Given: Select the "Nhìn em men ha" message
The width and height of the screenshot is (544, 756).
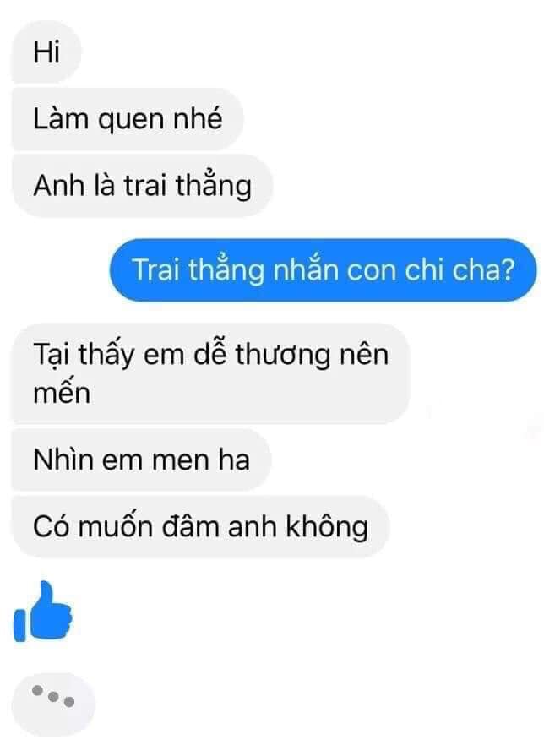Looking at the screenshot, I should tap(141, 460).
